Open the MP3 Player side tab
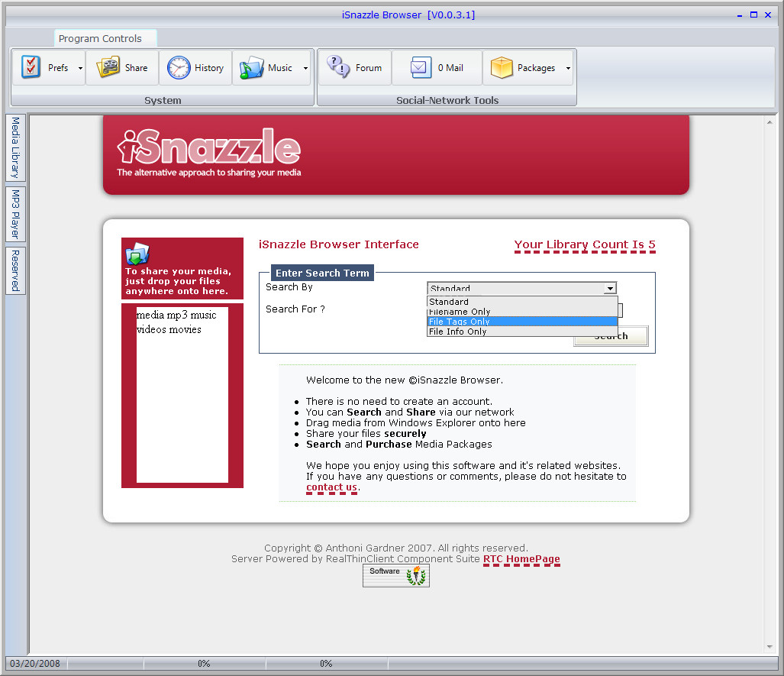 (15, 214)
